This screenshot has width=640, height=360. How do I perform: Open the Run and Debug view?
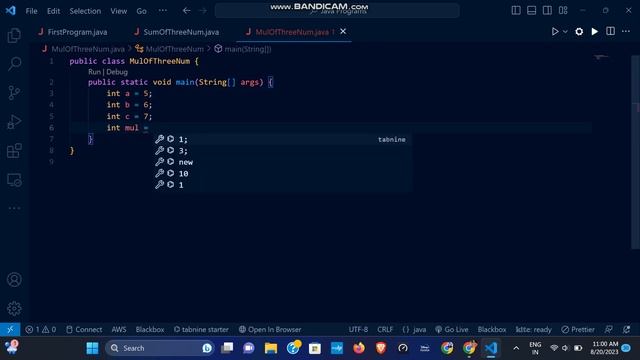click(14, 122)
